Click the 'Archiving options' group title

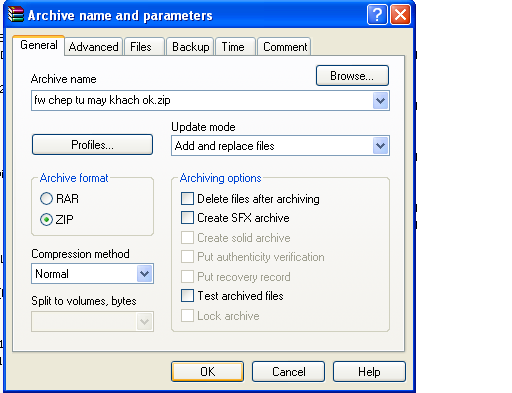click(220, 178)
